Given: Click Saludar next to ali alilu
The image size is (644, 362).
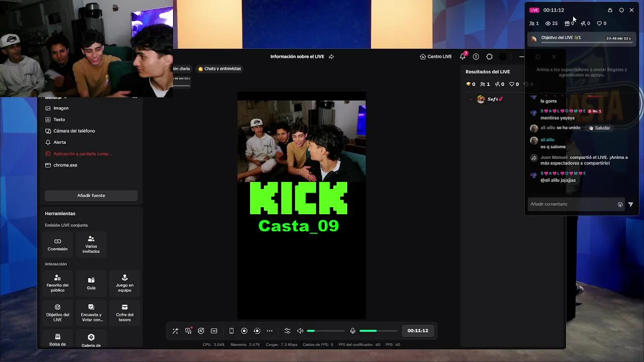Looking at the screenshot, I should click(599, 128).
